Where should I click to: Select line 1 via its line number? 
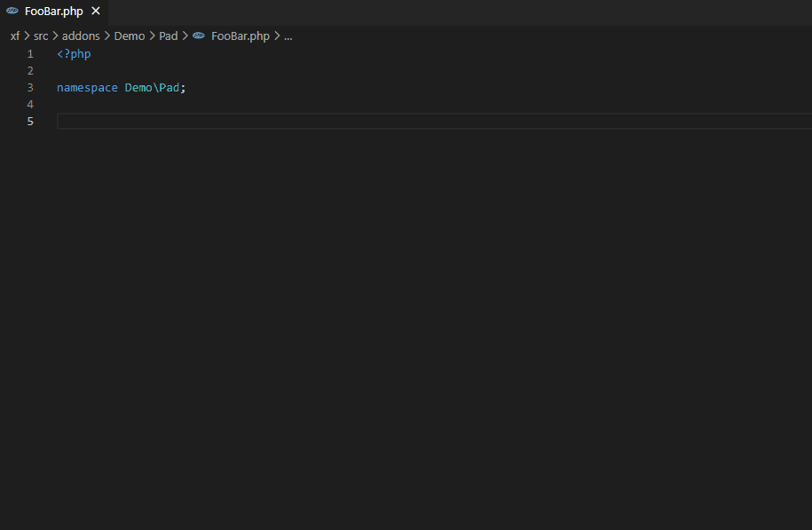[x=30, y=54]
